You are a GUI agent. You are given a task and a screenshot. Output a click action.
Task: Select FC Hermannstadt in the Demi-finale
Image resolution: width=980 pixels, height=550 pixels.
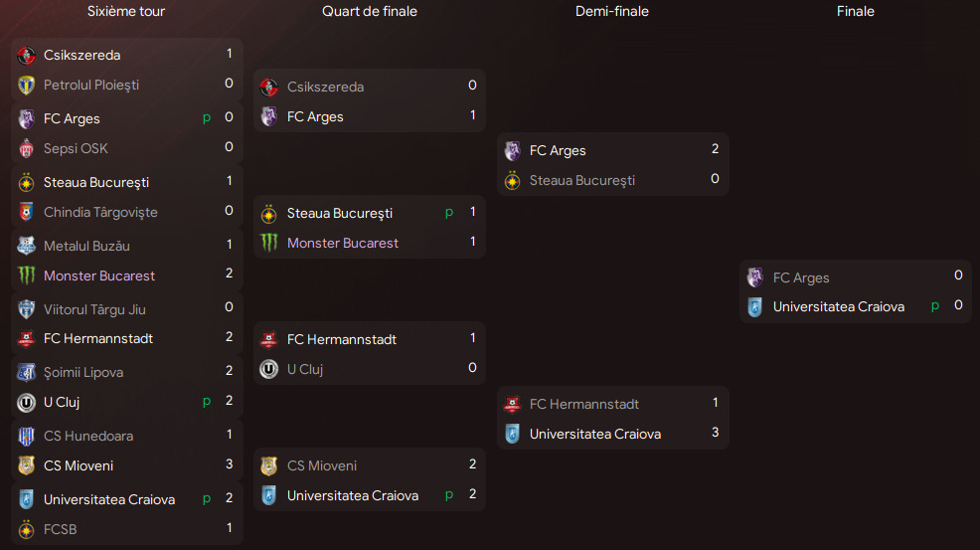[x=583, y=404]
